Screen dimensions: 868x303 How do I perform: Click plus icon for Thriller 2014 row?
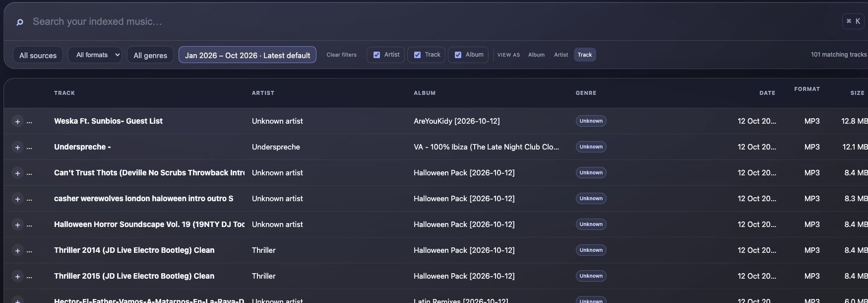(17, 250)
